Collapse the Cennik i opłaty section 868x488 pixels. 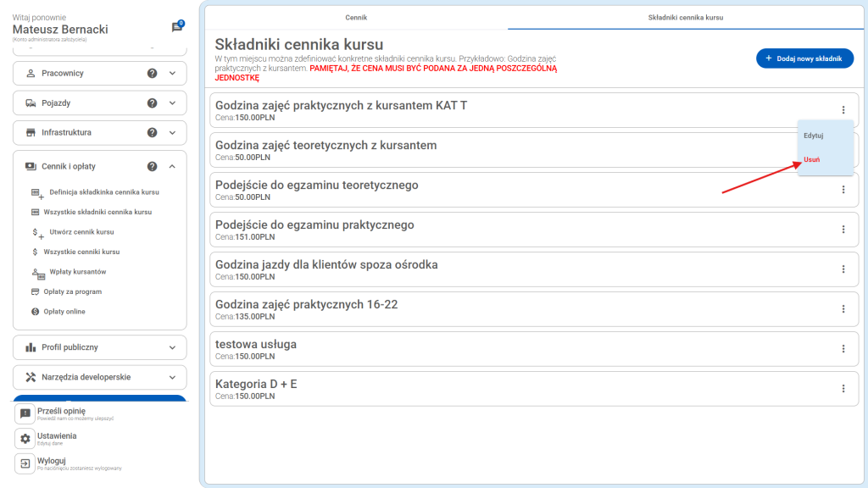[x=172, y=167]
